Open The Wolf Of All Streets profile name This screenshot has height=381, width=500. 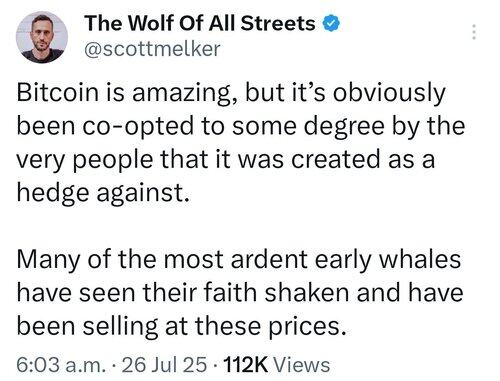click(x=200, y=24)
